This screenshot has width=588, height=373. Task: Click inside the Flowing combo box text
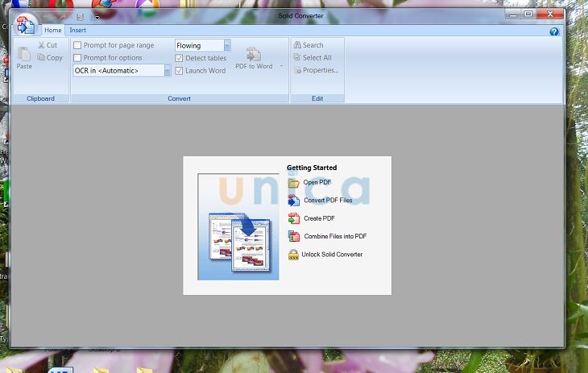[200, 45]
